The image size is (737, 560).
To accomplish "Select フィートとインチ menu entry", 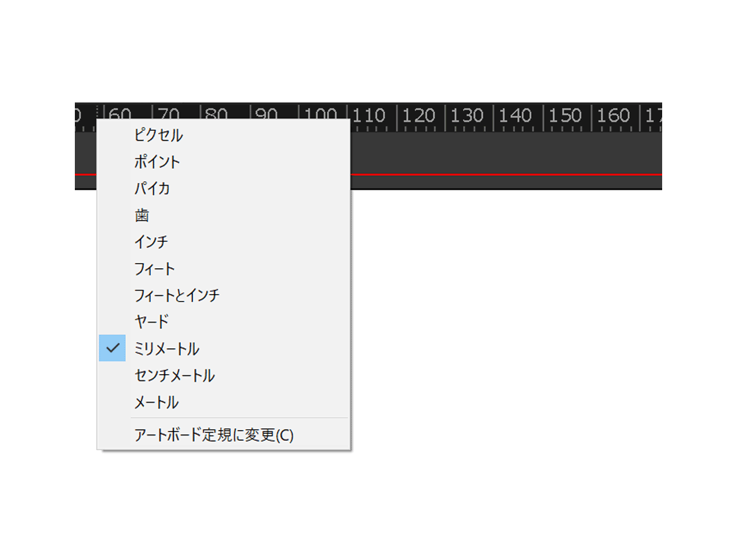I will [223, 295].
